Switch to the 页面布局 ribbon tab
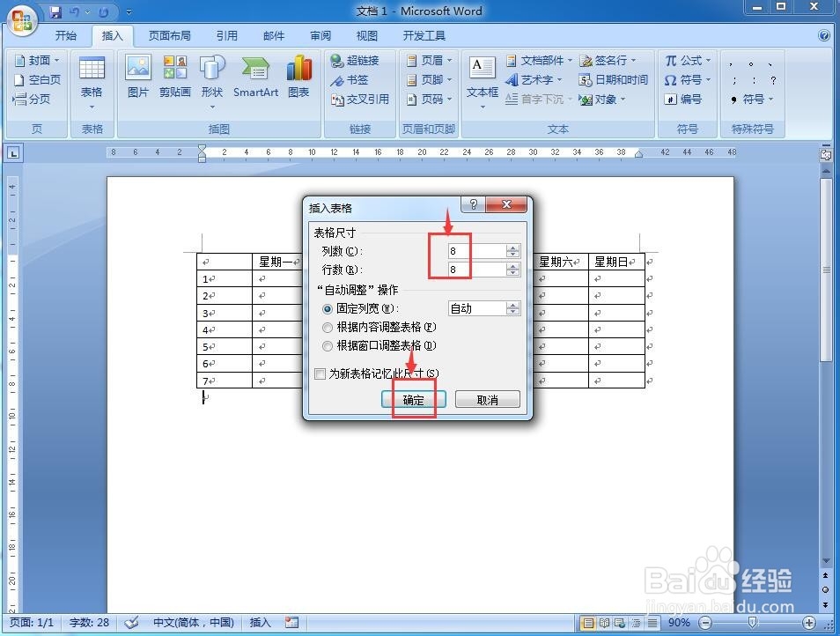The width and height of the screenshot is (840, 636). click(169, 35)
